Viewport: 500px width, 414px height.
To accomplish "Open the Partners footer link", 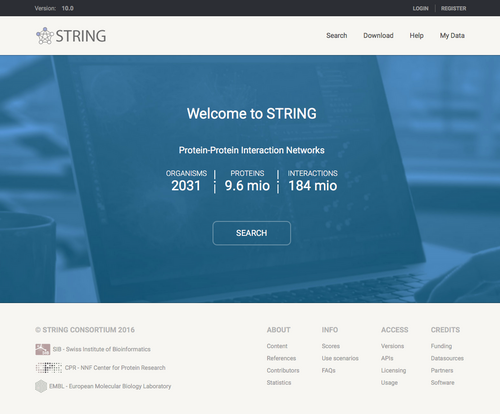I will 442,370.
